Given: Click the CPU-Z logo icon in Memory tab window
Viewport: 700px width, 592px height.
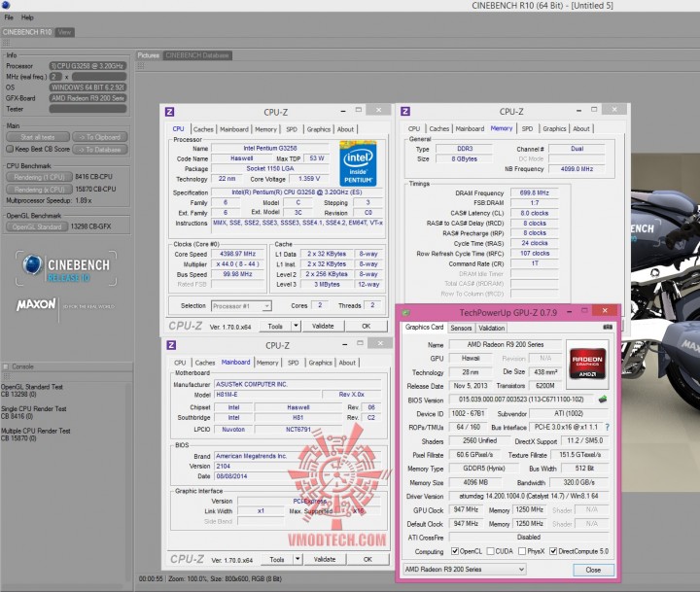Looking at the screenshot, I should [x=405, y=111].
